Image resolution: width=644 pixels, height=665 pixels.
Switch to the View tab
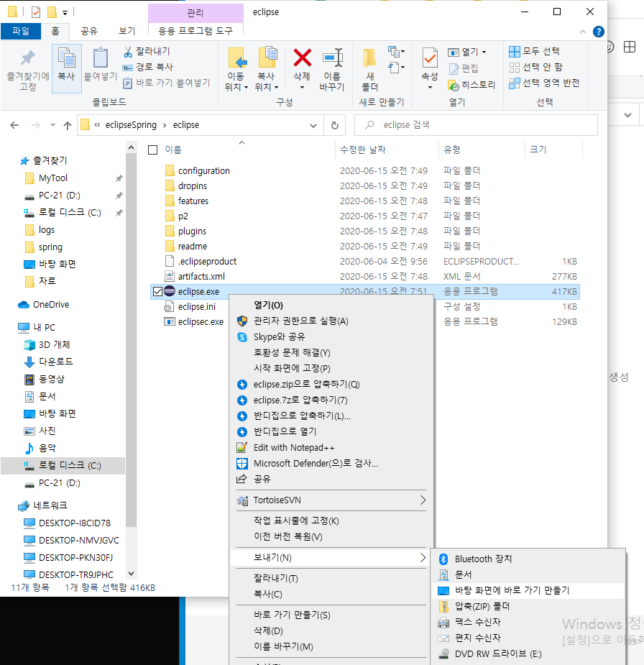tap(126, 31)
